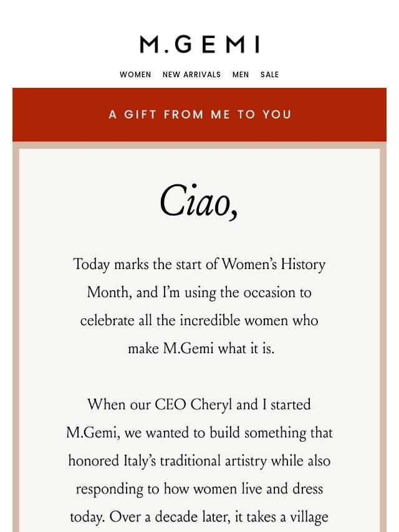
Task: Click the M.GEMI logo
Action: tap(199, 44)
